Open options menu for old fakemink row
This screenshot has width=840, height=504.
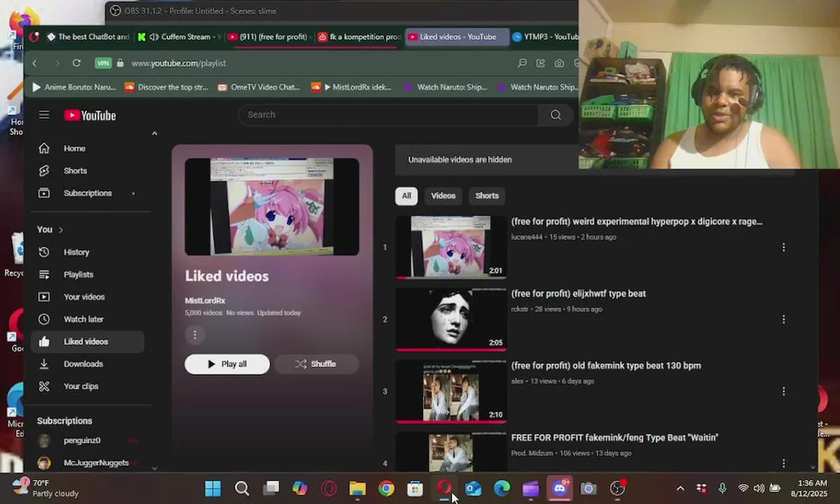tap(783, 391)
